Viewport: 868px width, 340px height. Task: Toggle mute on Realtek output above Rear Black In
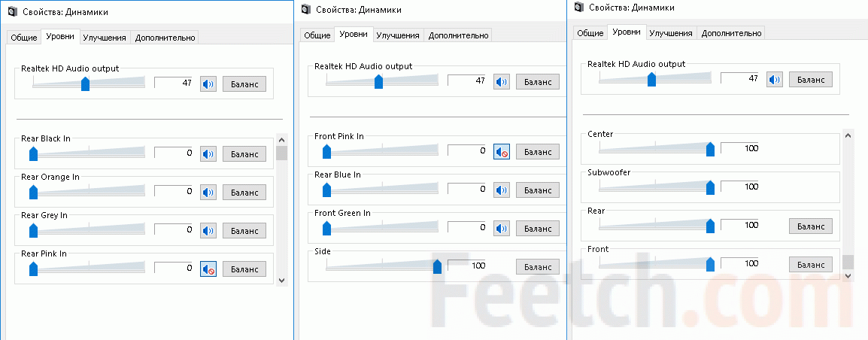(x=208, y=84)
